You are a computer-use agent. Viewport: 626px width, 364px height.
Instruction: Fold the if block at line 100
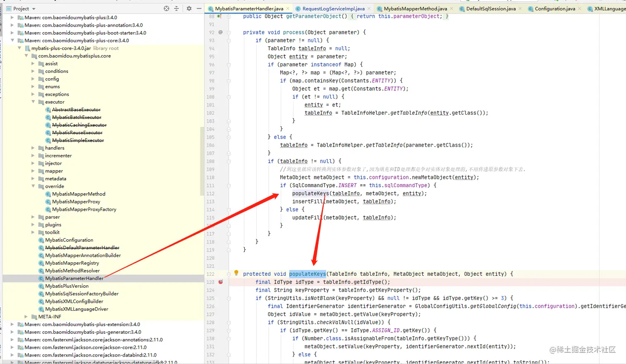(229, 97)
